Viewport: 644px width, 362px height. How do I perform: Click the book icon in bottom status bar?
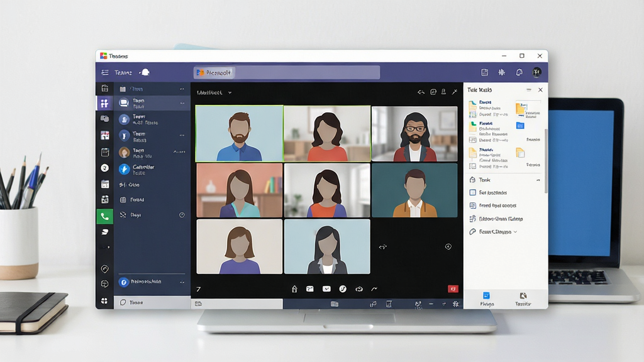pos(335,304)
